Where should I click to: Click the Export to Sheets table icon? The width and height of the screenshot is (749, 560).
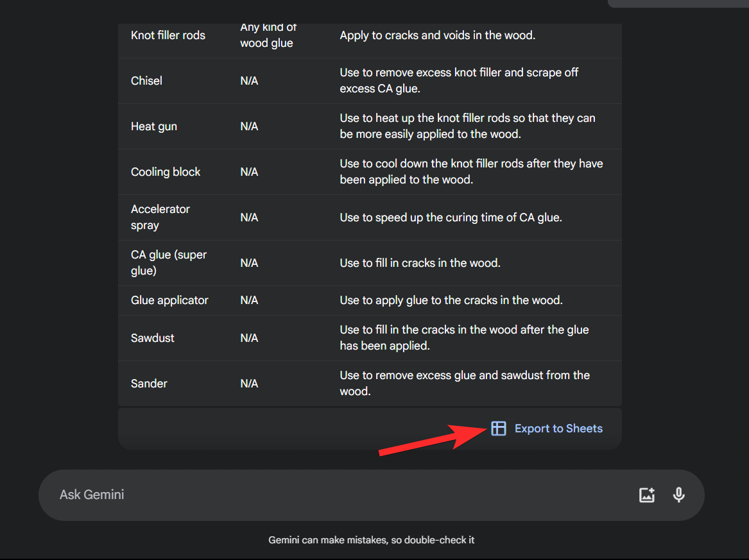coord(499,428)
